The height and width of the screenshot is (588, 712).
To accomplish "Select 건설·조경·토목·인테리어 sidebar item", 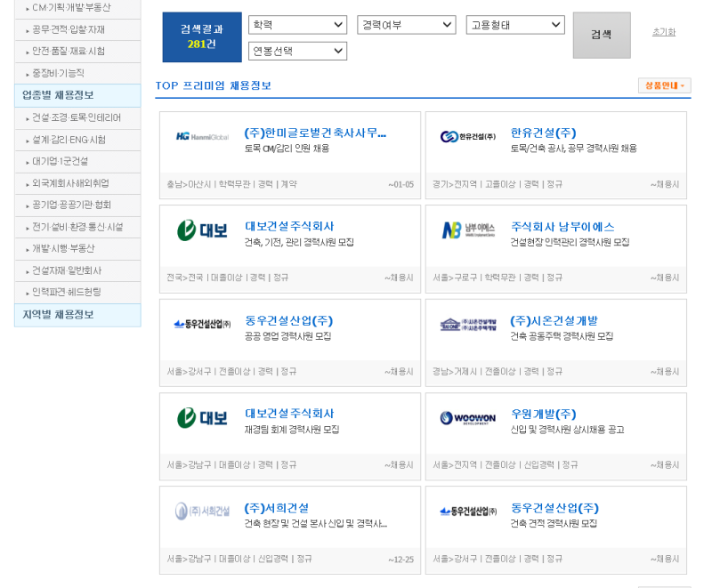I will [x=77, y=118].
